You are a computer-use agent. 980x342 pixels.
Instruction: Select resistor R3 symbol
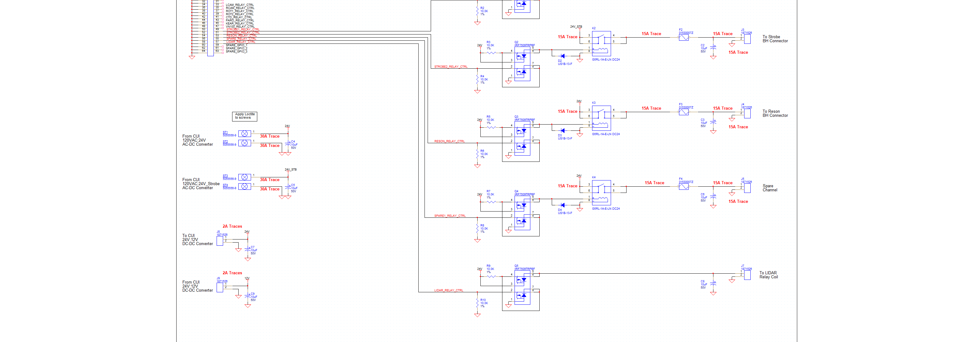click(492, 53)
